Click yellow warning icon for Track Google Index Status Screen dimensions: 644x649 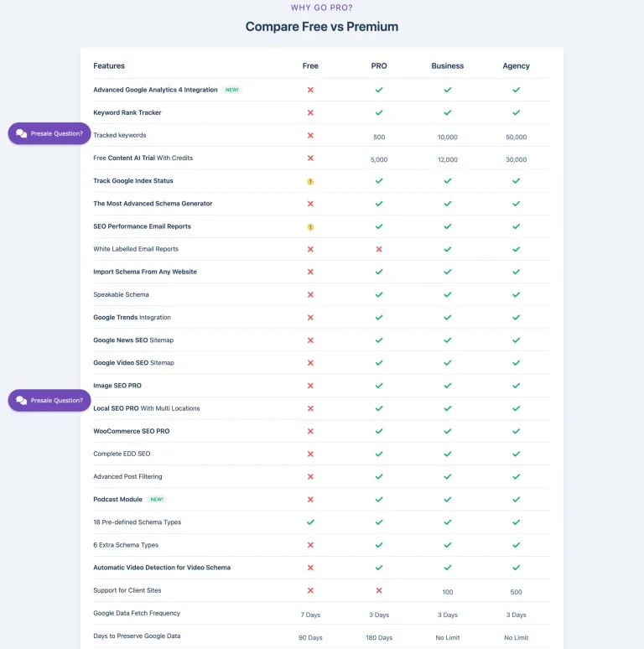click(310, 181)
